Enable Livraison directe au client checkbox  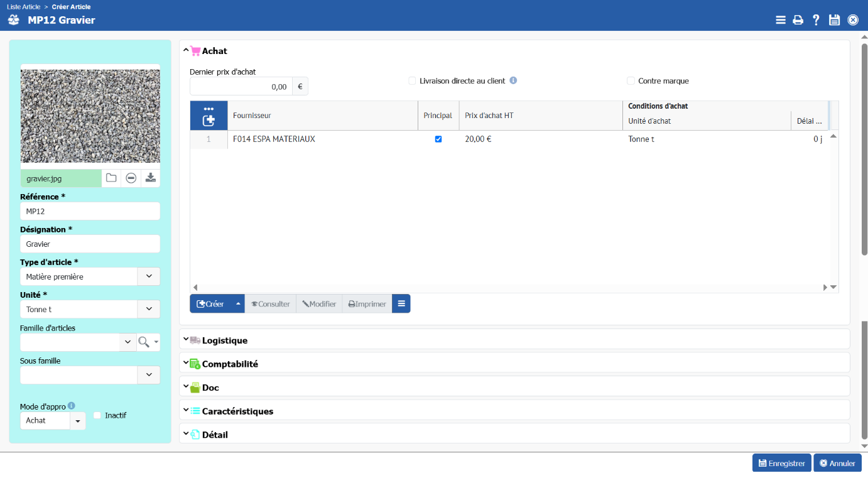pyautogui.click(x=412, y=81)
